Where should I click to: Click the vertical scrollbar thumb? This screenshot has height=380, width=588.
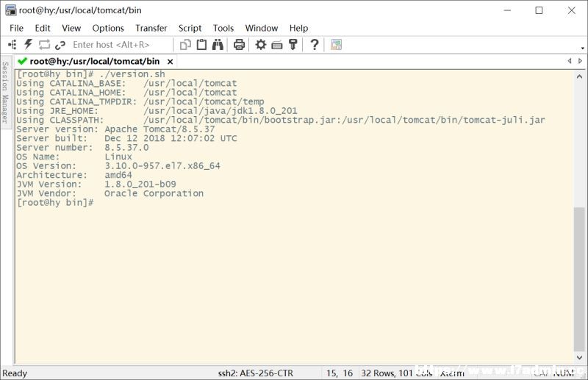coord(579,279)
